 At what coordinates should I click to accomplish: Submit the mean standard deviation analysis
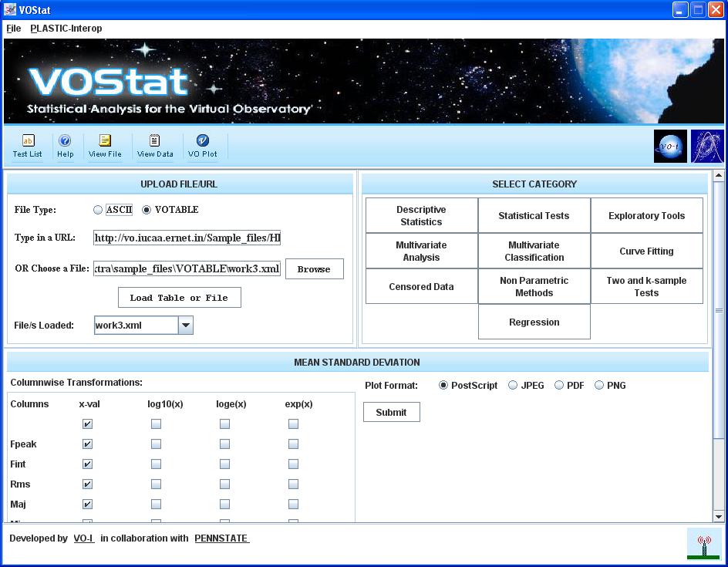point(392,412)
